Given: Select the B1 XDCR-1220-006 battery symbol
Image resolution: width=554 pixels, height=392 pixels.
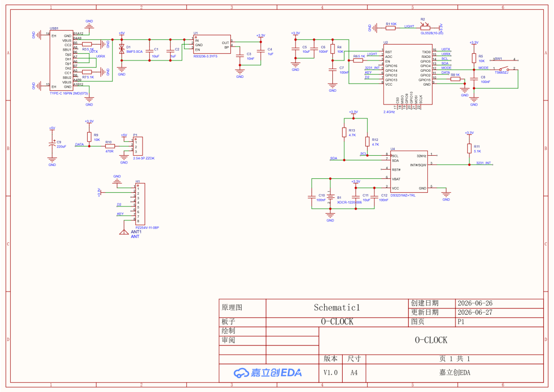Looking at the screenshot, I should (330, 198).
